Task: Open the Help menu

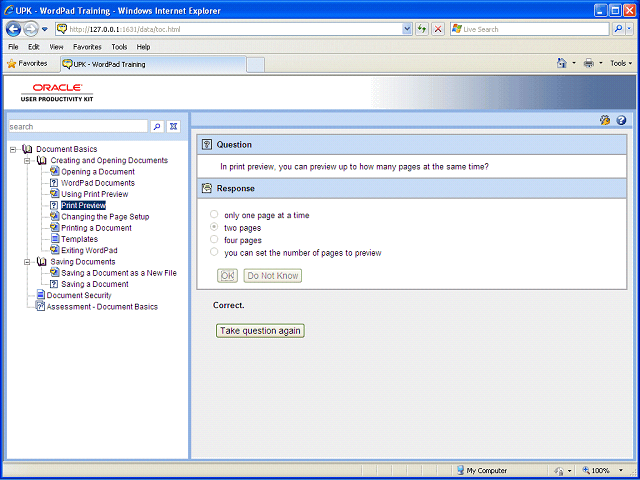Action: 143,47
